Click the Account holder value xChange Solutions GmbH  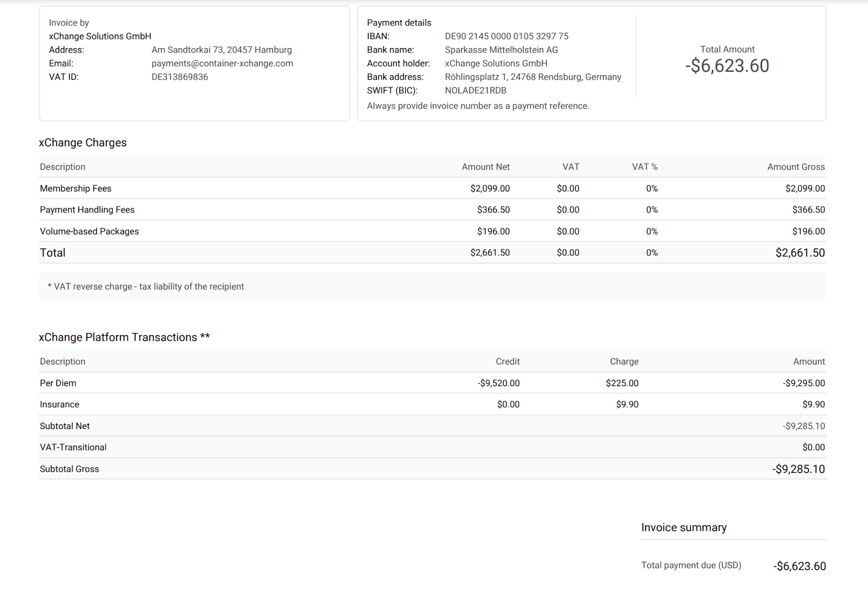tap(496, 63)
